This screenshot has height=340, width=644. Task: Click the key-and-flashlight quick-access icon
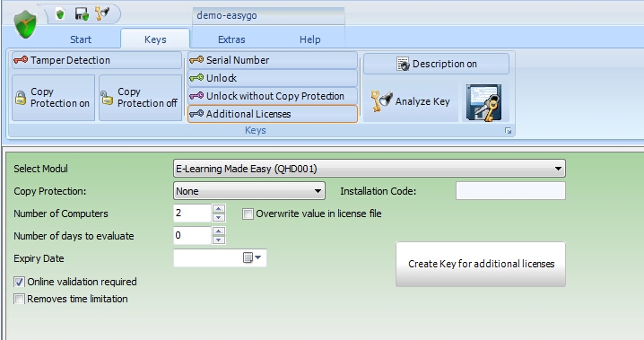102,13
